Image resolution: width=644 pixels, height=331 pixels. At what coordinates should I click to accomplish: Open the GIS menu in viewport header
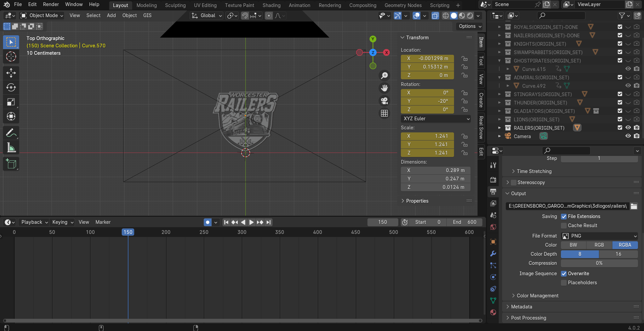point(147,15)
